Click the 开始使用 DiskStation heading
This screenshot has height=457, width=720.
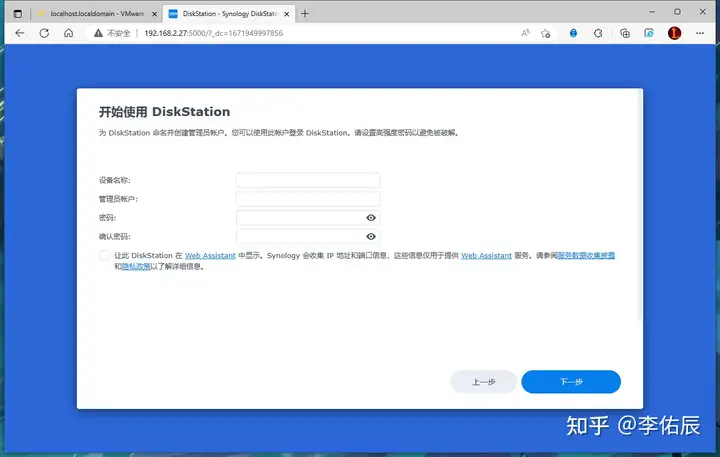pos(164,112)
